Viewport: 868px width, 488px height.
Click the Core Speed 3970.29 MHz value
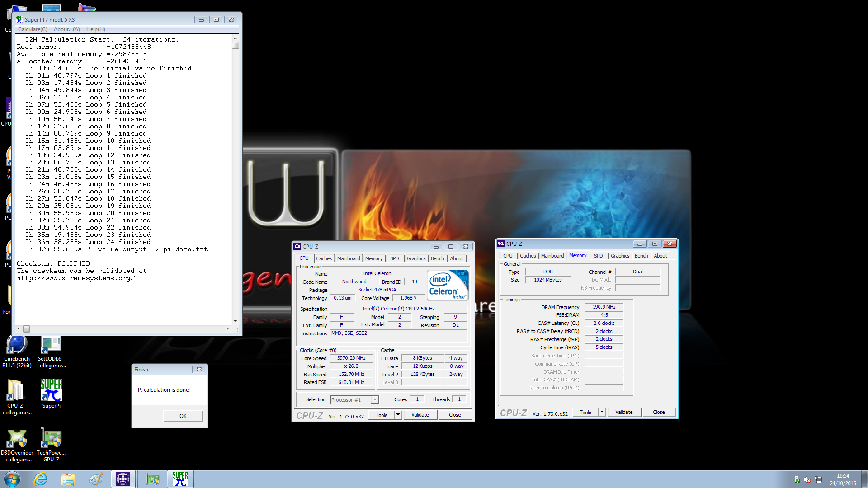tap(351, 358)
